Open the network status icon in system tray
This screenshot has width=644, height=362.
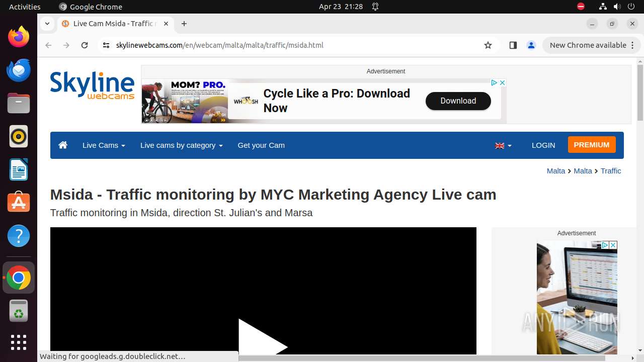603,7
